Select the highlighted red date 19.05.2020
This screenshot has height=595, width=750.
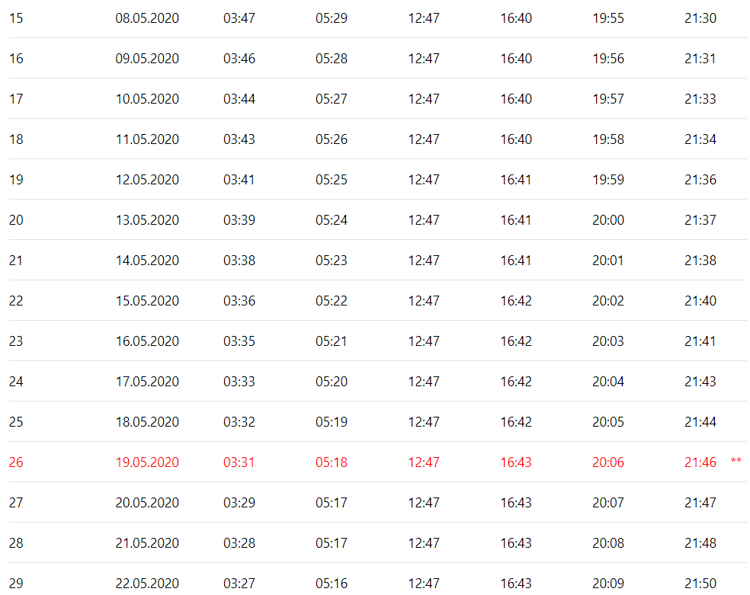coord(147,462)
